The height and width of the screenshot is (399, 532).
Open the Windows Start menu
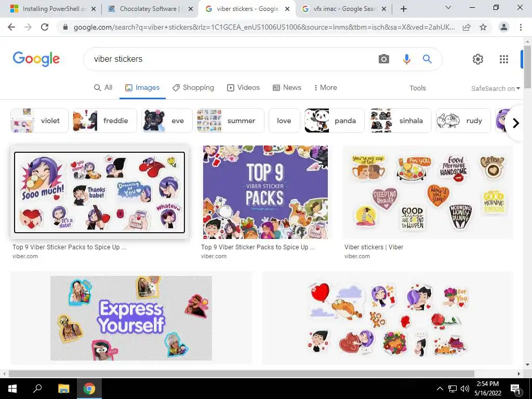coord(12,389)
